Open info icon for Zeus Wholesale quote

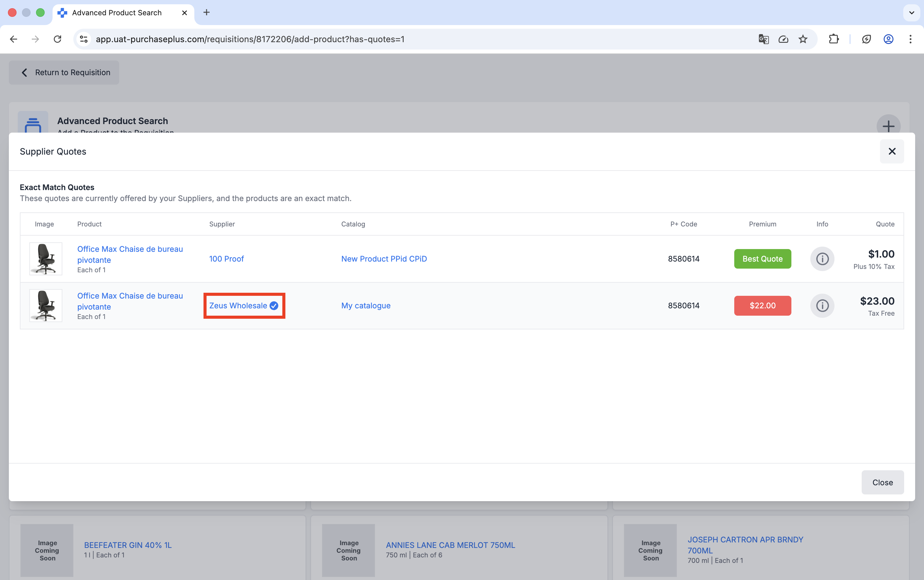[x=822, y=306]
